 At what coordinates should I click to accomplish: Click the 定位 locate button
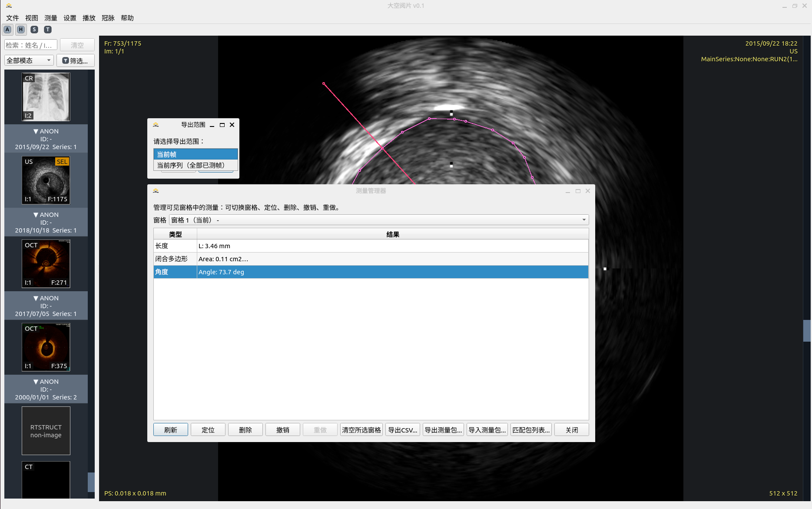[x=208, y=430]
